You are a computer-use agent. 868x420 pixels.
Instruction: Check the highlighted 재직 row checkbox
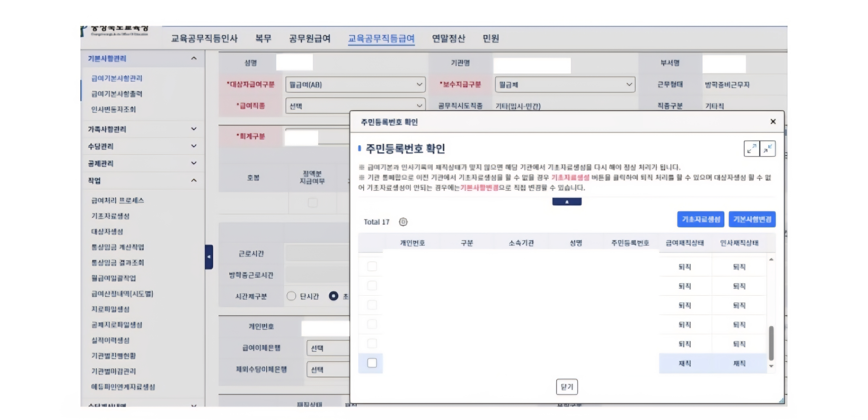coord(372,363)
